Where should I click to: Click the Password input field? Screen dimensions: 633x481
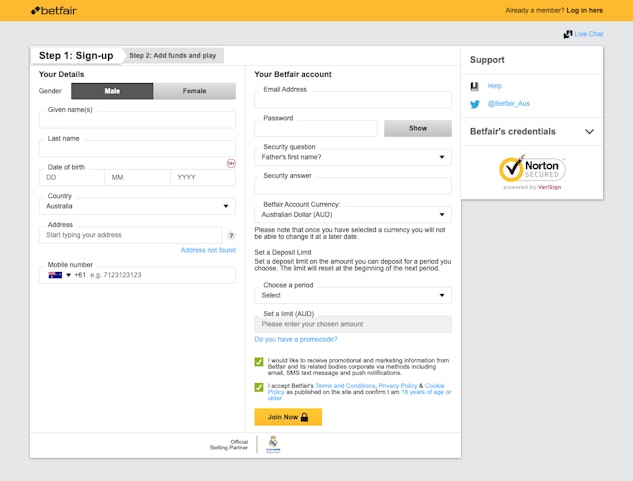[316, 128]
